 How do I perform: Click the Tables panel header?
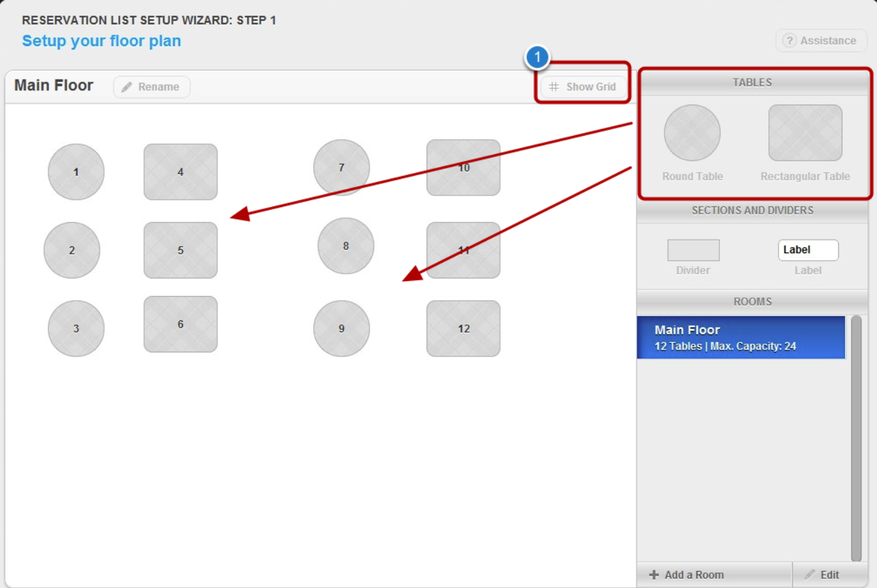tap(752, 82)
